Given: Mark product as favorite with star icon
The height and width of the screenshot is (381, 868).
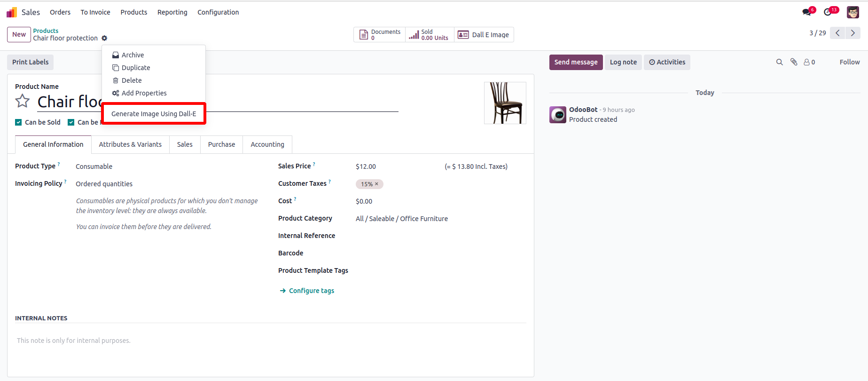Looking at the screenshot, I should click(23, 101).
